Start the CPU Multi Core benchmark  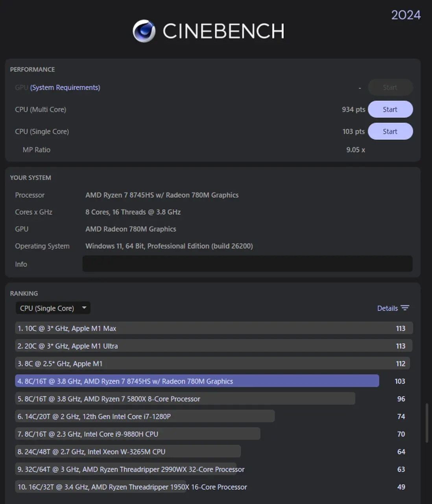[390, 109]
